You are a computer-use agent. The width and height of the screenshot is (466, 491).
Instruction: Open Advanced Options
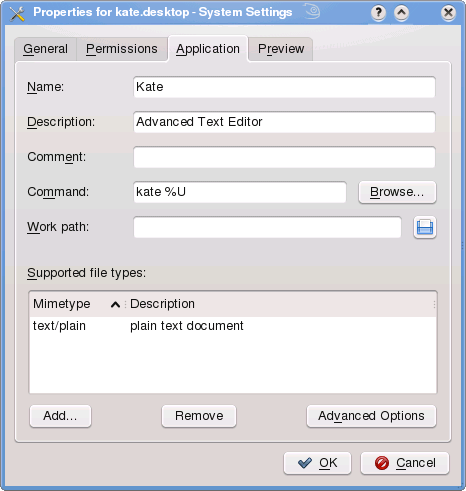point(371,416)
